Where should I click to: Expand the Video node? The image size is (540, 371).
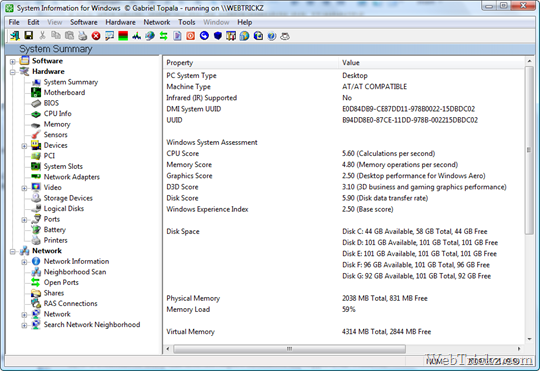pyautogui.click(x=24, y=188)
